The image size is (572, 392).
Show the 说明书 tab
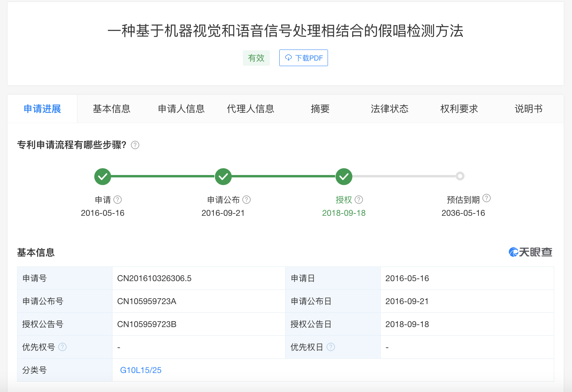pos(528,109)
